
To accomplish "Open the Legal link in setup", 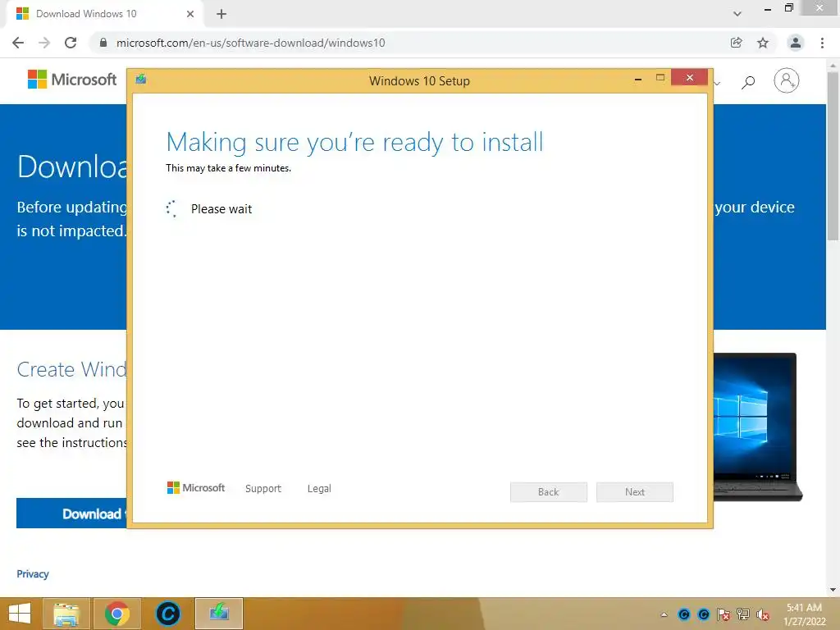I will tap(319, 489).
